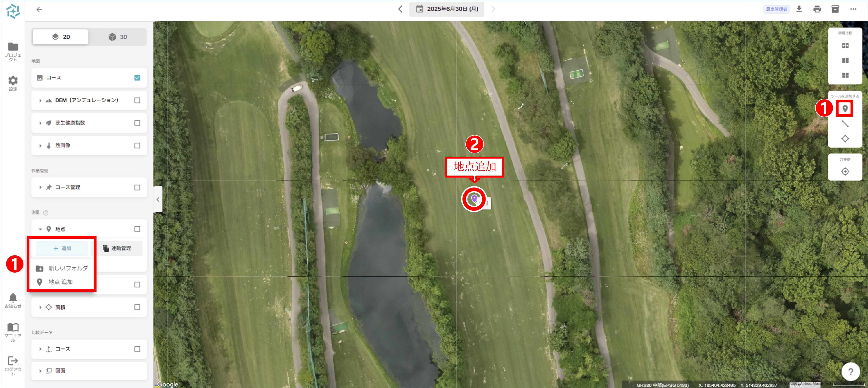The image size is (868, 388).
Task: Select the line measurement tool icon
Action: (845, 124)
